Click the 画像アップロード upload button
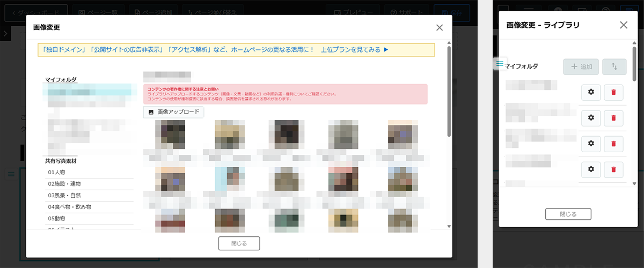 click(x=173, y=112)
